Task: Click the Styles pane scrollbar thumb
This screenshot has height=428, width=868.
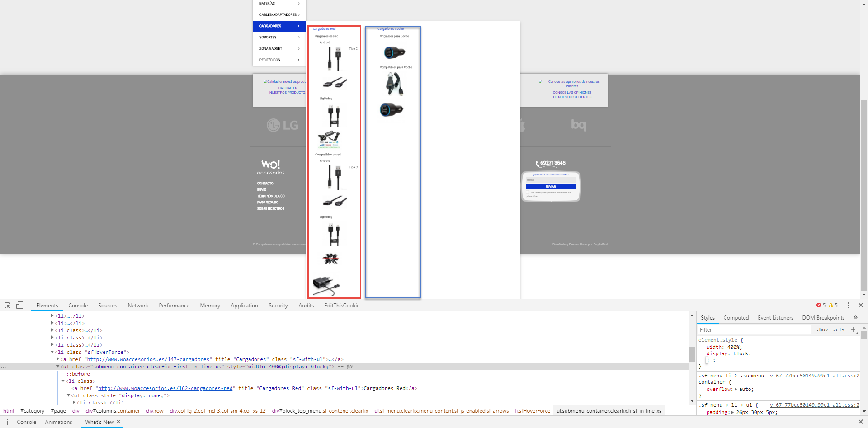Action: 864,335
